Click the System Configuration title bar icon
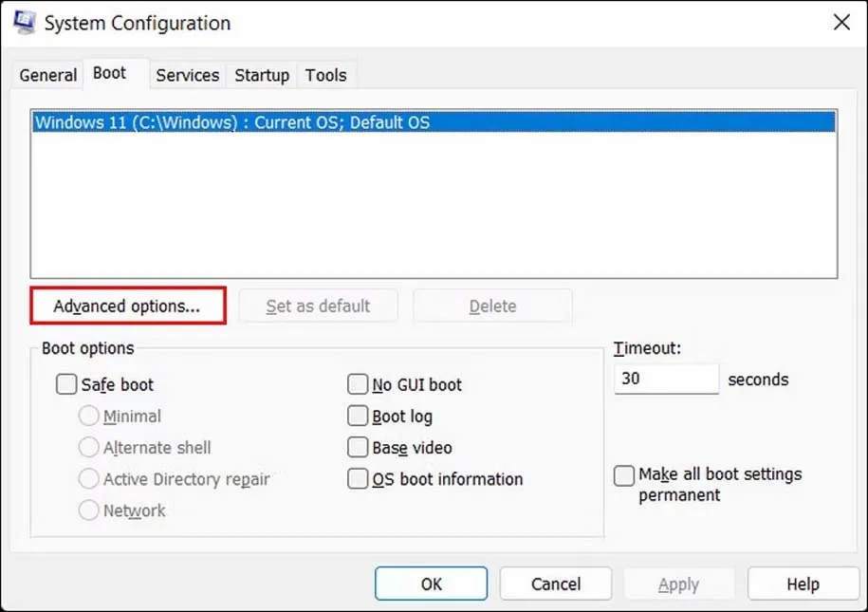 point(26,23)
